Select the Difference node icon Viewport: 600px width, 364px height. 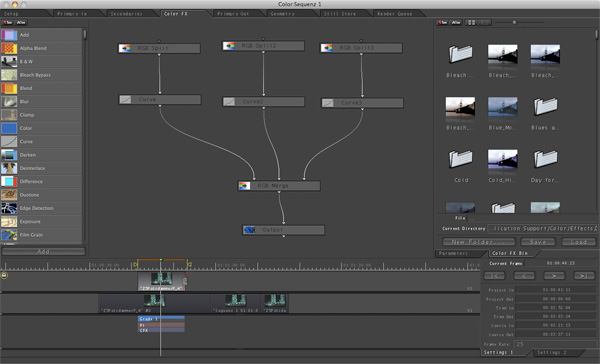click(9, 181)
